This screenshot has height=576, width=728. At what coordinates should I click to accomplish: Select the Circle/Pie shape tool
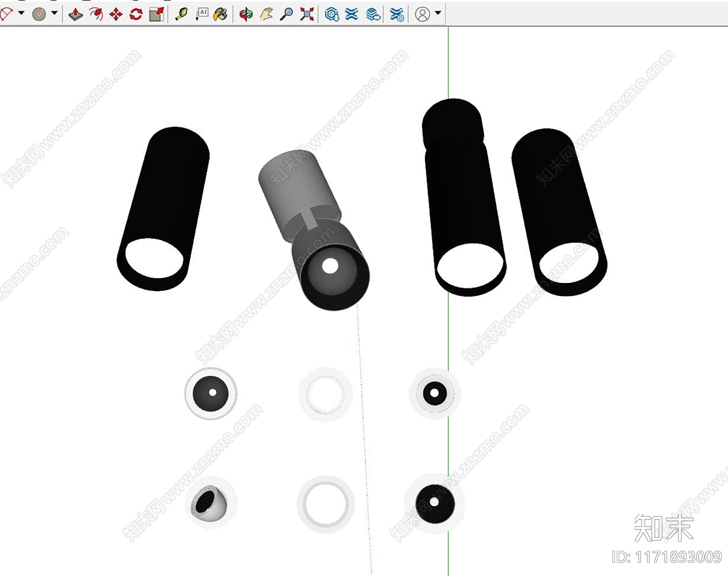(x=39, y=14)
